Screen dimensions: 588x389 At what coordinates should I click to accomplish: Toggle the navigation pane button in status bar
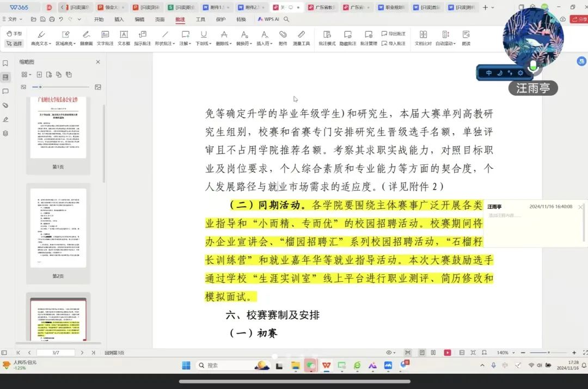pos(4,353)
